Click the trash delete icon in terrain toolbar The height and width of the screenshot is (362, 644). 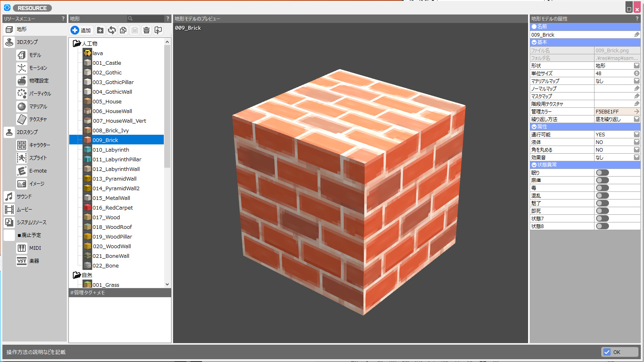(147, 30)
